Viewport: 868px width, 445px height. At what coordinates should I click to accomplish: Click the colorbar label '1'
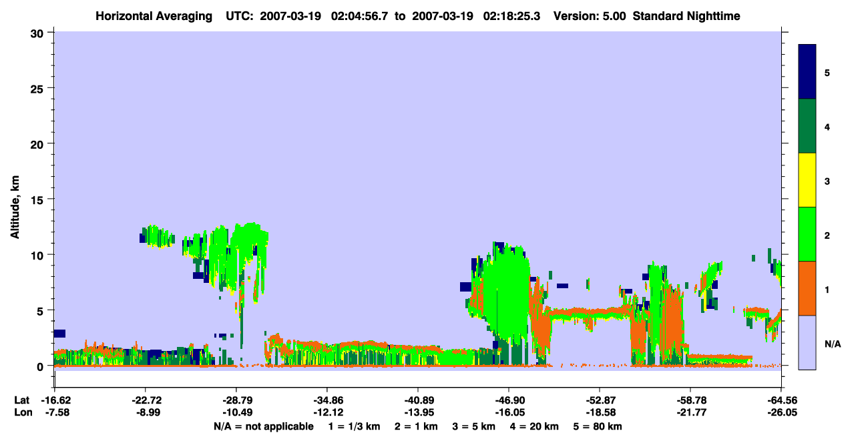click(827, 289)
